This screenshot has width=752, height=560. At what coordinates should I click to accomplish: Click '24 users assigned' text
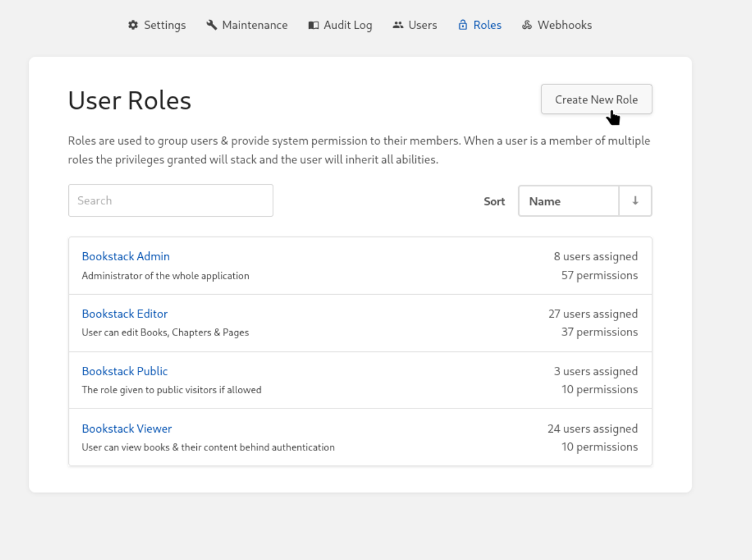click(x=593, y=428)
